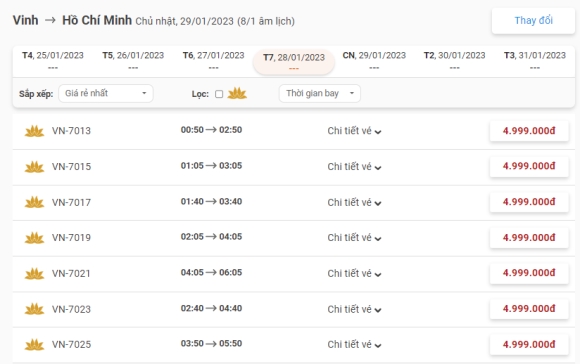Switch to the T4, 25/01/2023 date tab
Viewport: 580px width, 364px height.
(x=53, y=60)
